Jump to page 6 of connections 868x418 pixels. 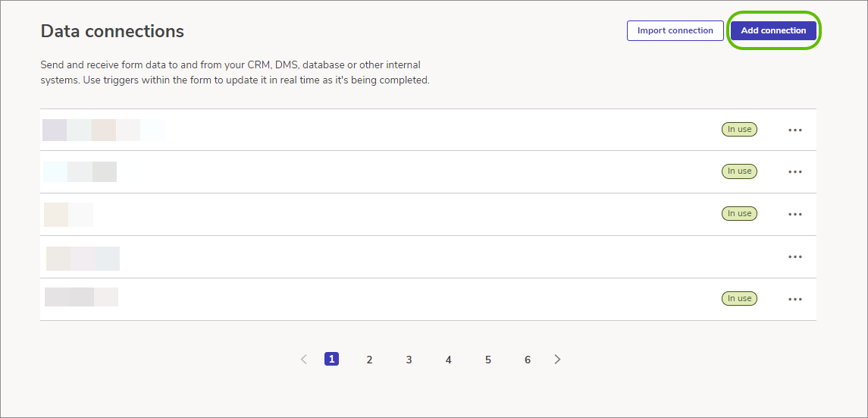[x=528, y=360]
